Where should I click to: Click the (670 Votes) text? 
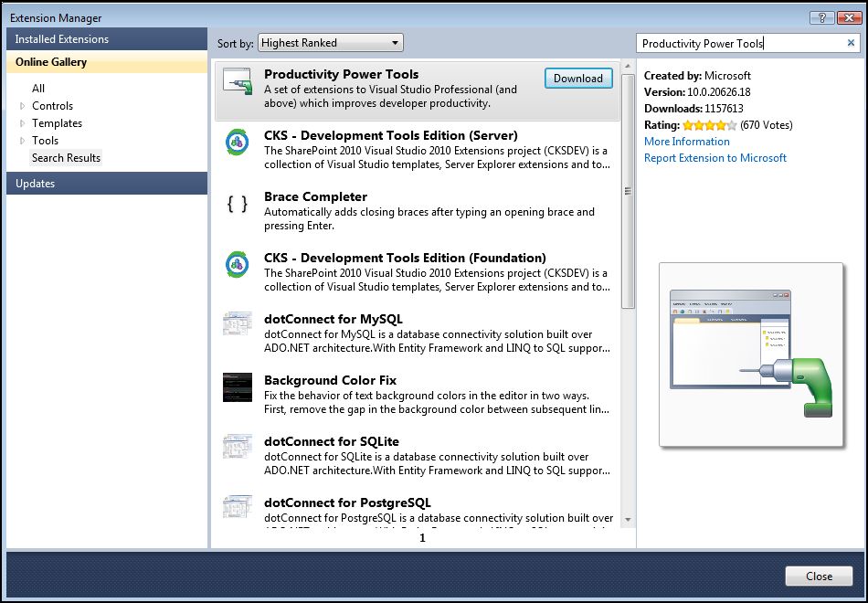click(x=767, y=125)
